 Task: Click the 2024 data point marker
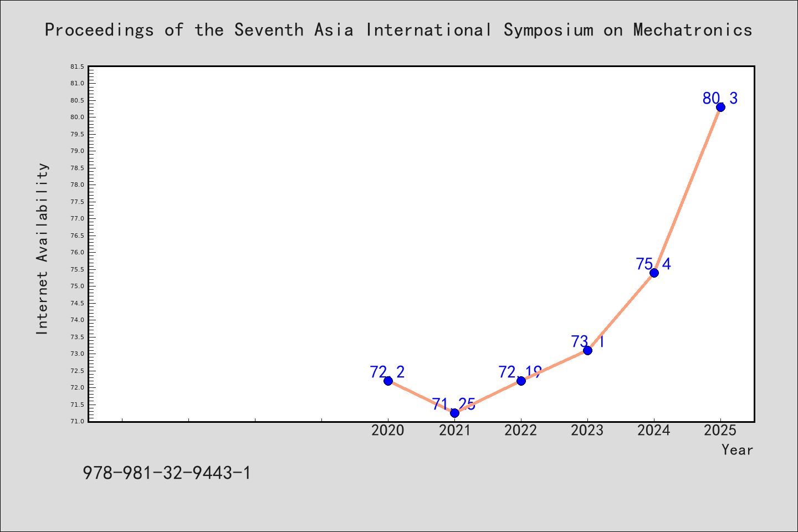pos(654,273)
